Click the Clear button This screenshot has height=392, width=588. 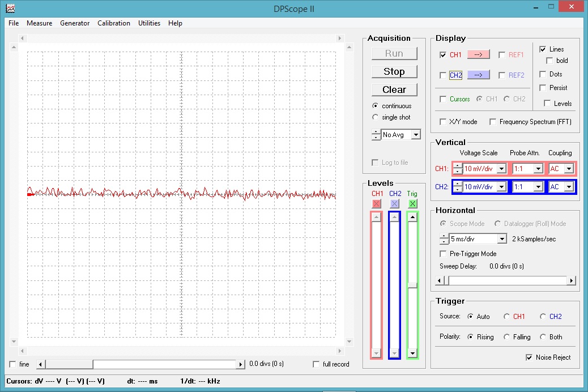click(x=394, y=90)
